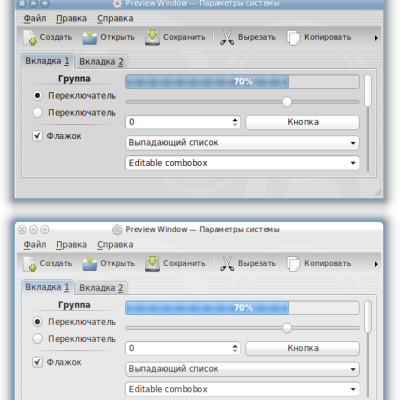The width and height of the screenshot is (400, 400).
Task: Click the Кнопка button in the lower window
Action: 303,348
